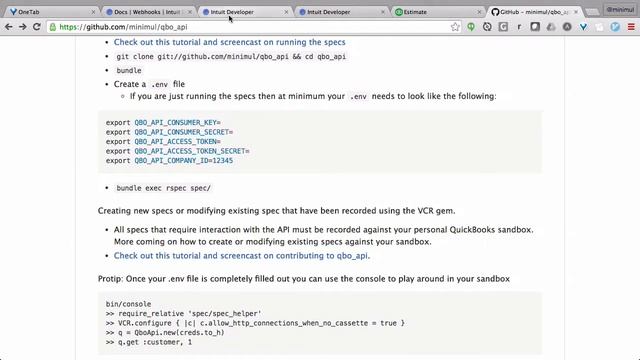Click the 'Create a .env file' bullet
This screenshot has height=360, width=640.
pos(149,84)
